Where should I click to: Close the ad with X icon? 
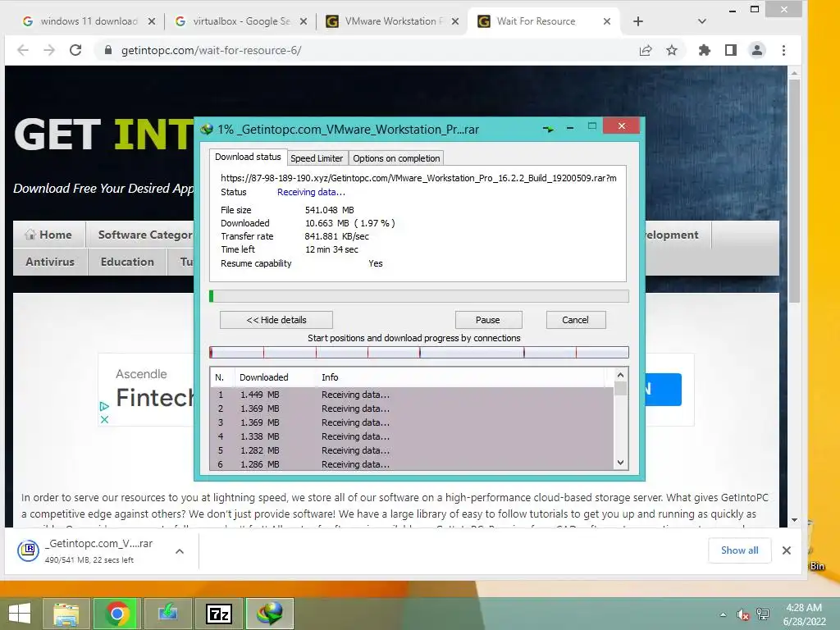[x=104, y=419]
